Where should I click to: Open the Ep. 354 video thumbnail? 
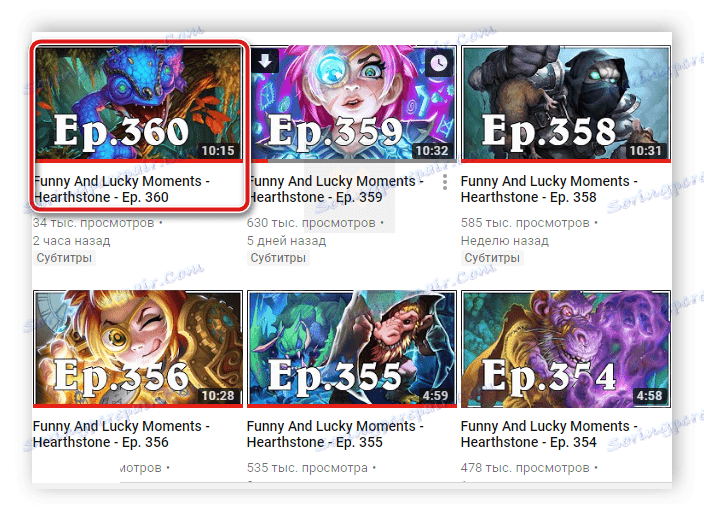tap(566, 348)
